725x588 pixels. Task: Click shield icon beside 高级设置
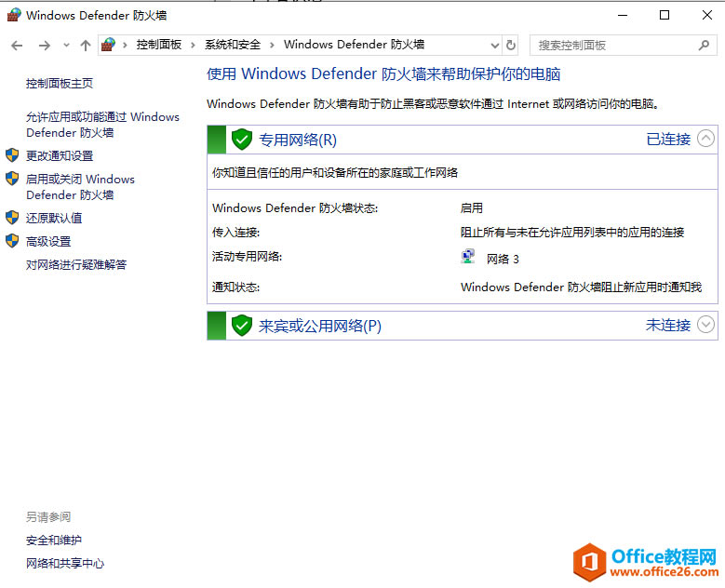(12, 241)
